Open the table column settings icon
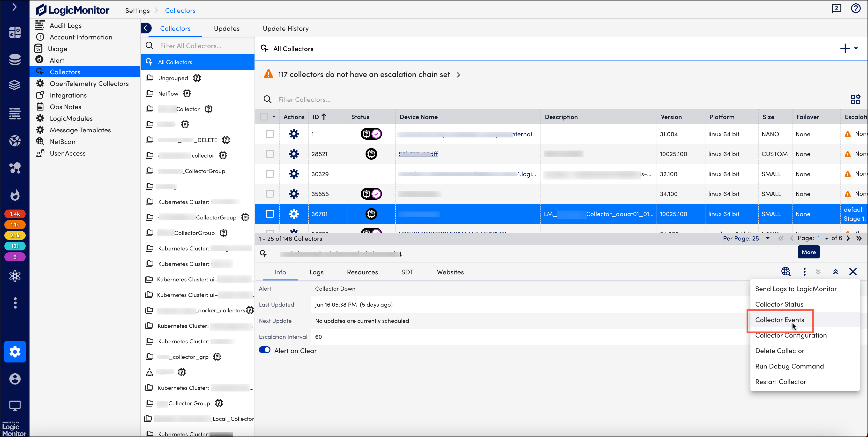 point(855,99)
